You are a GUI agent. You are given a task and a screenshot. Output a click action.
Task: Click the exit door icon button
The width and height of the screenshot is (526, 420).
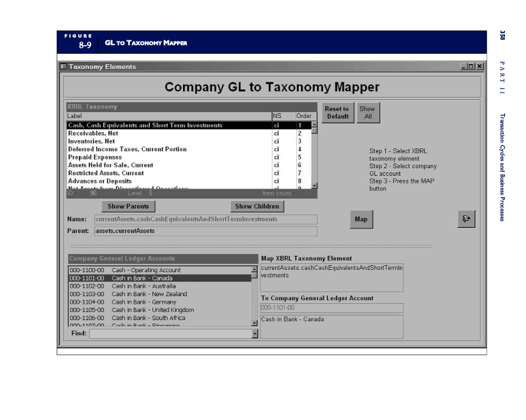pyautogui.click(x=466, y=218)
